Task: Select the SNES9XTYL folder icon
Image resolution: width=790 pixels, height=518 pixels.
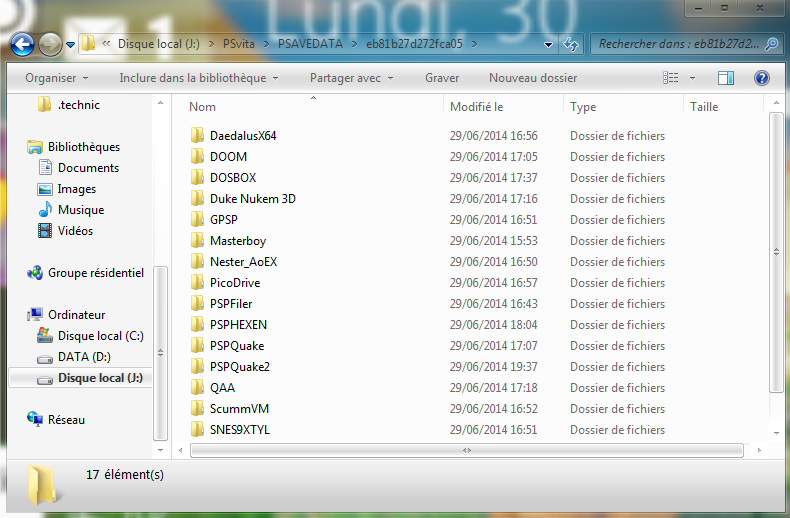Action: click(x=198, y=429)
